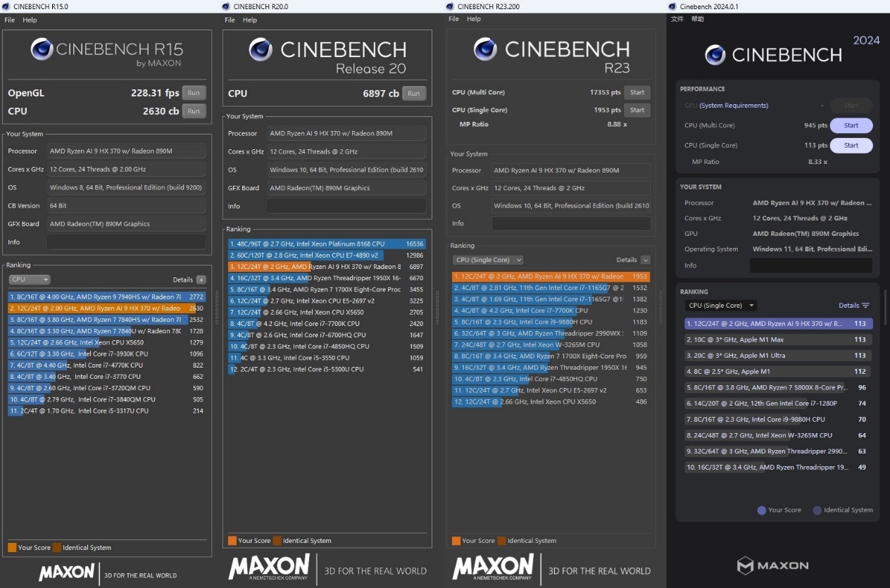
Task: Click Processor field value in Cinebench R20
Action: [x=346, y=133]
